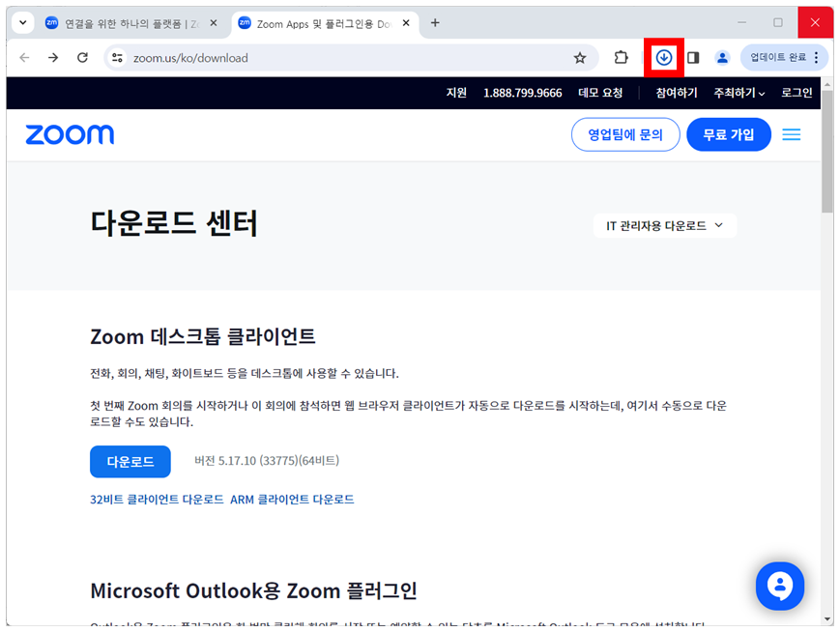Image resolution: width=840 pixels, height=632 pixels.
Task: Open the hamburger menu icon
Action: coord(792,134)
